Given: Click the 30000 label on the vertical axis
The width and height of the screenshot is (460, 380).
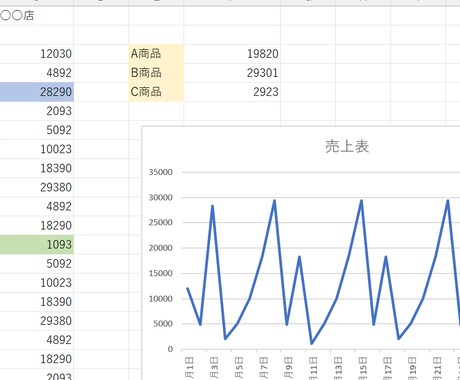Looking at the screenshot, I should click(161, 198).
